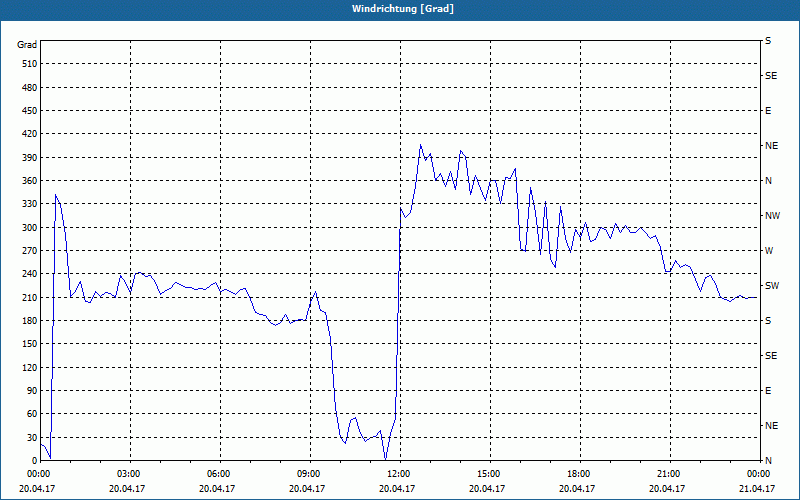The width and height of the screenshot is (800, 500).
Task: Click the 180 degree axis label
Action: point(30,321)
